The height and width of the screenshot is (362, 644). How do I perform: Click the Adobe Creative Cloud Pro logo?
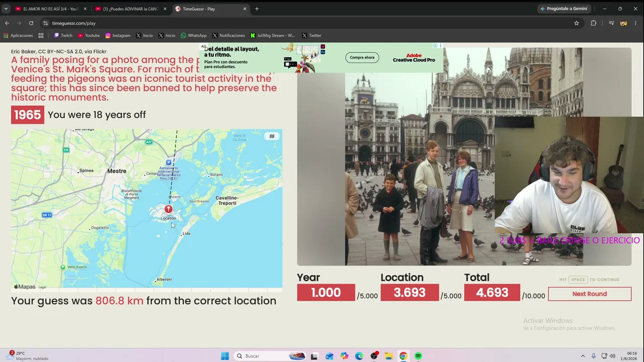414,58
